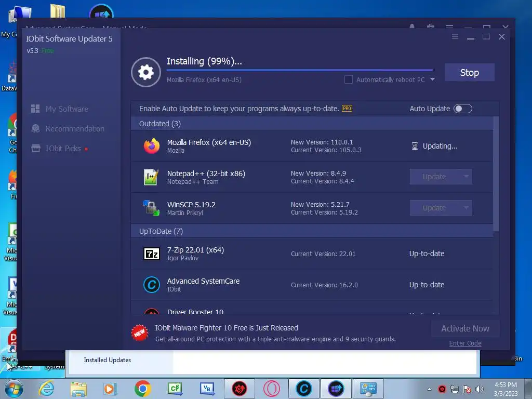This screenshot has width=532, height=399.
Task: Select the WinSCP 5.19.2 title
Action: coord(191,205)
